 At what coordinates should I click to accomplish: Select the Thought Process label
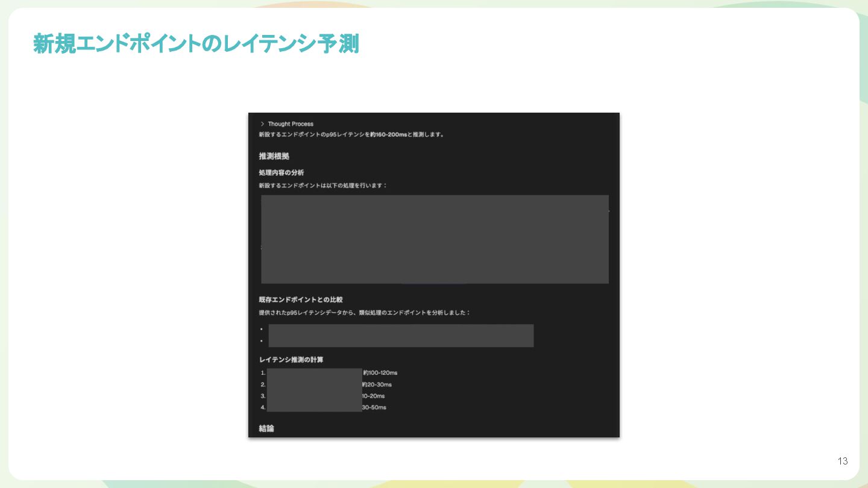pyautogui.click(x=291, y=124)
